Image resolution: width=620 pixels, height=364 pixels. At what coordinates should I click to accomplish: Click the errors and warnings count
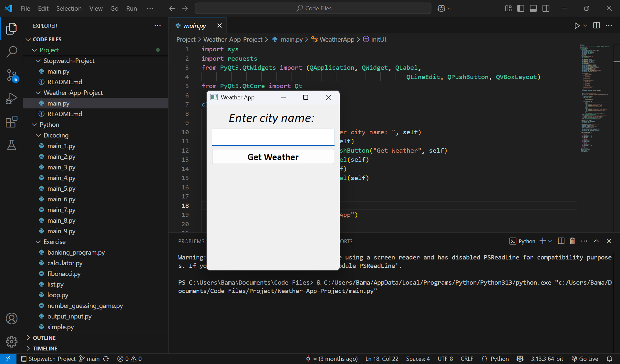pos(129,359)
